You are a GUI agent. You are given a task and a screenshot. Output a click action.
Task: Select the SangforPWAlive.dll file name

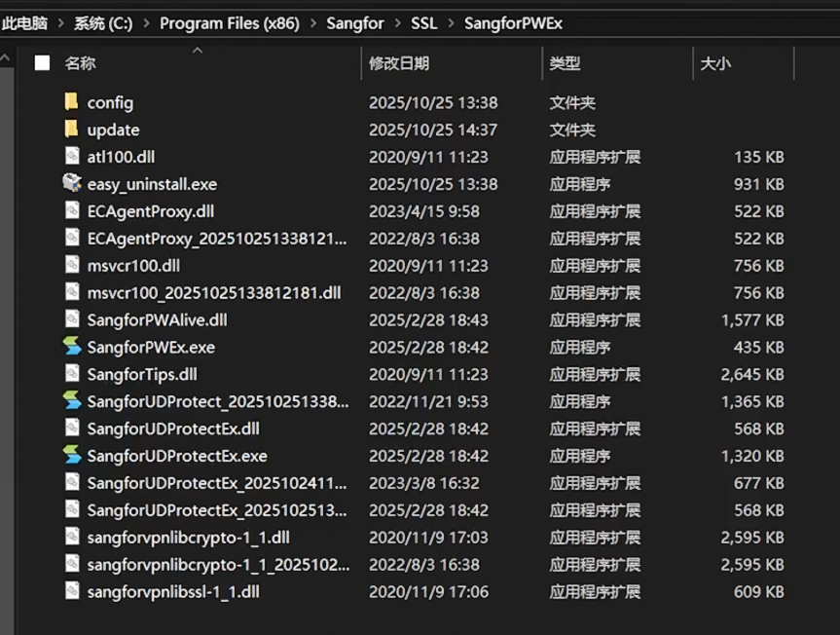pos(157,319)
